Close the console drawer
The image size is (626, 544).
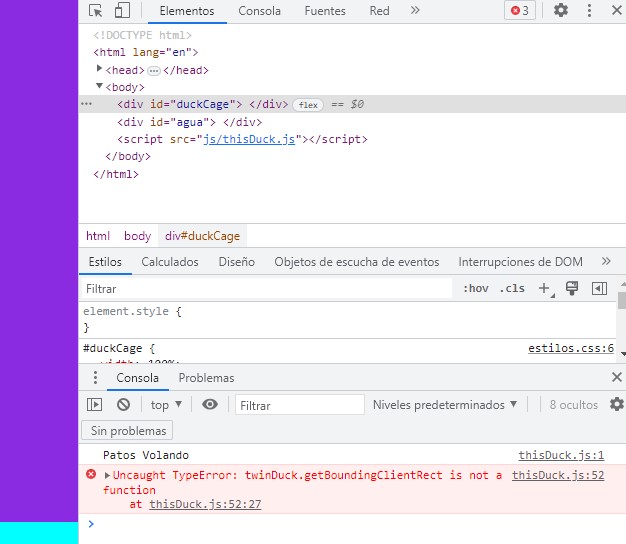[x=616, y=377]
